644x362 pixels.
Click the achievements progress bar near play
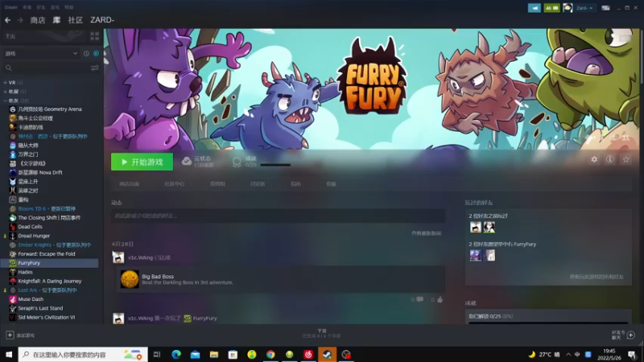tap(275, 165)
